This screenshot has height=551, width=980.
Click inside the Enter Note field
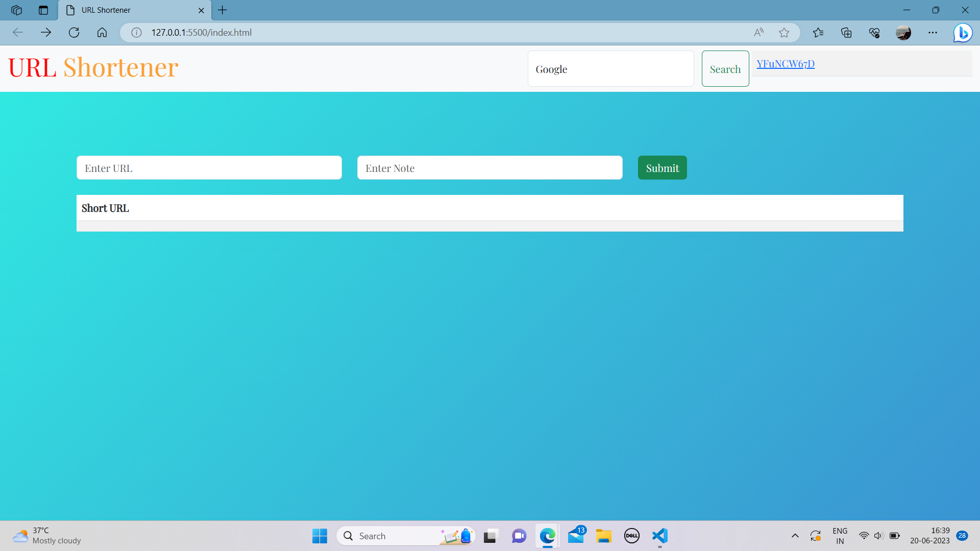point(489,167)
